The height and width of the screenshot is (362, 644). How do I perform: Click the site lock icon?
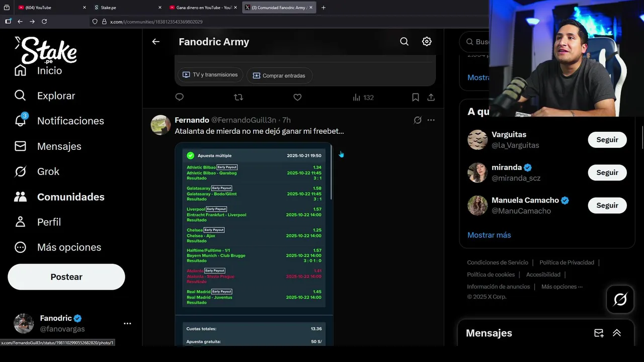coord(105,22)
